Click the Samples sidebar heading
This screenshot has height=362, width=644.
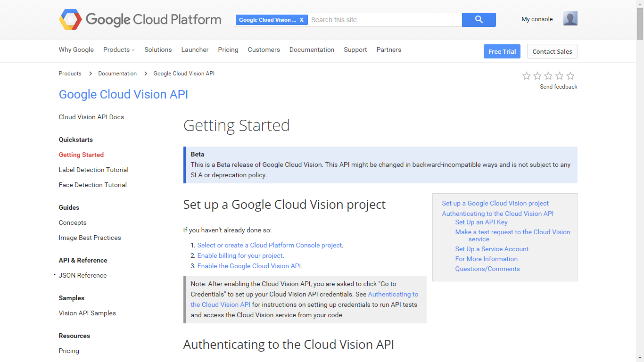[x=72, y=298]
